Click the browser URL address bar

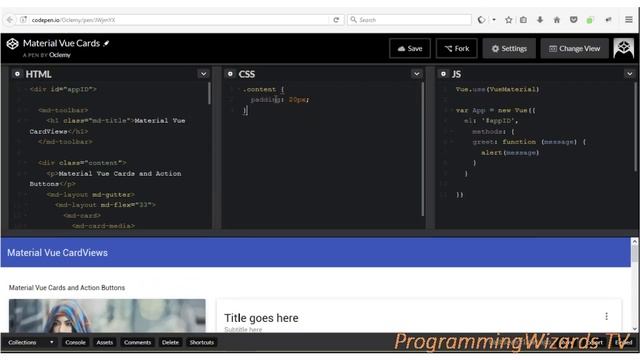180,20
